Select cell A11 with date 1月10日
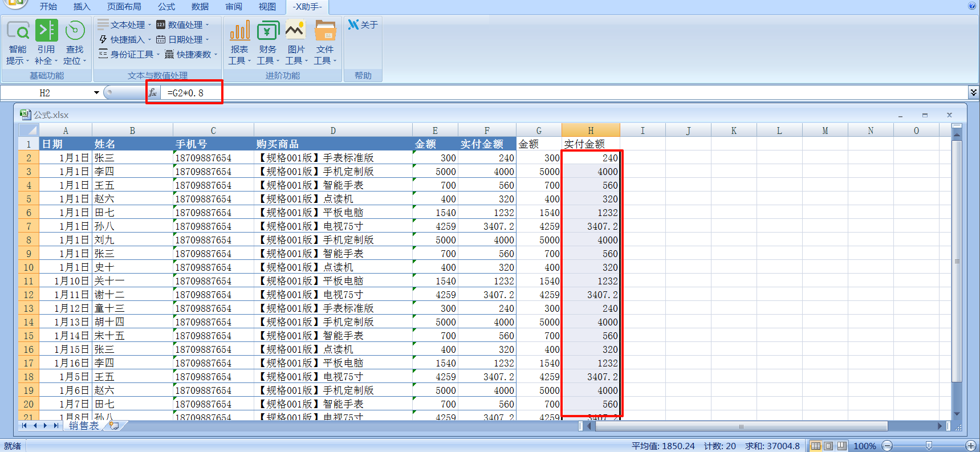The image size is (980, 452). pos(66,281)
